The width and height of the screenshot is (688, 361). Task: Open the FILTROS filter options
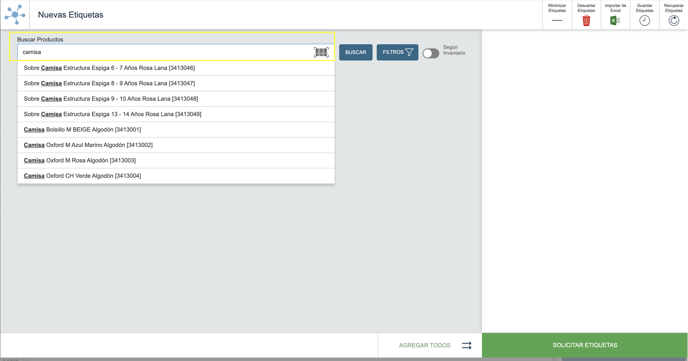(x=398, y=52)
